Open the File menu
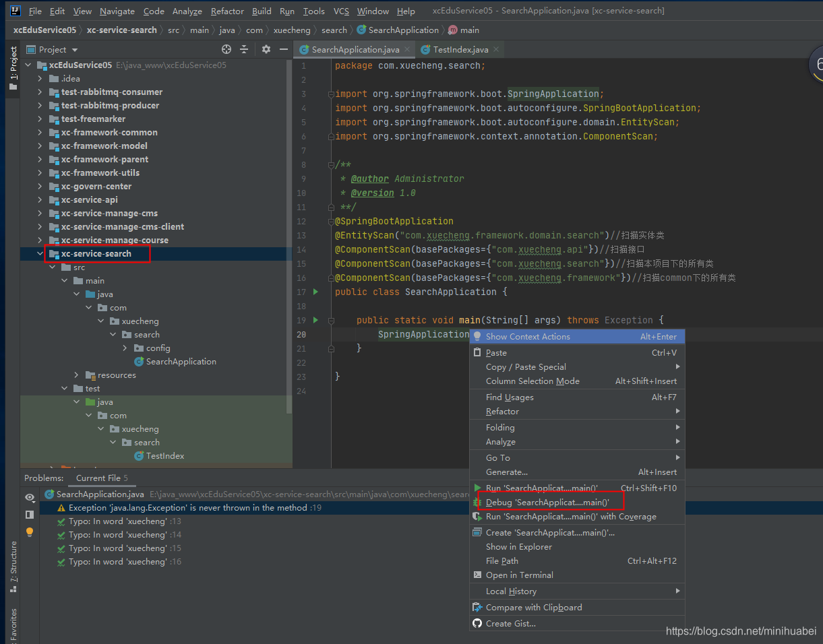This screenshot has height=644, width=823. coord(35,11)
